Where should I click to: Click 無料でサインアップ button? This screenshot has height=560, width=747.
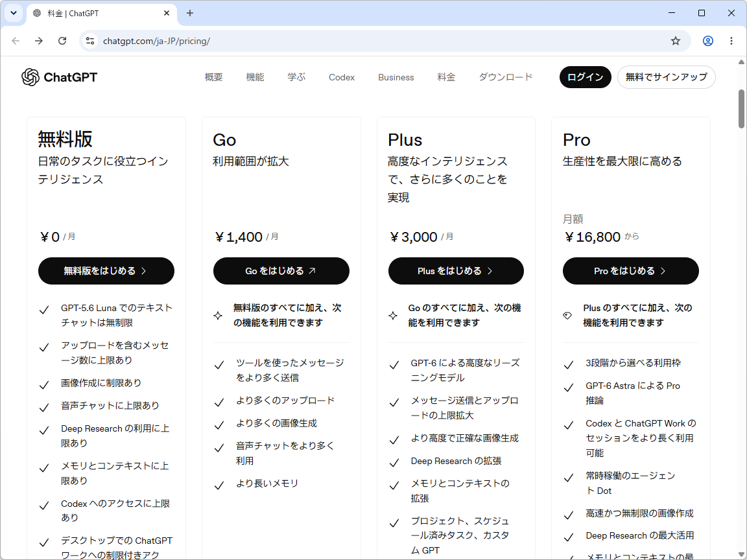pyautogui.click(x=666, y=77)
